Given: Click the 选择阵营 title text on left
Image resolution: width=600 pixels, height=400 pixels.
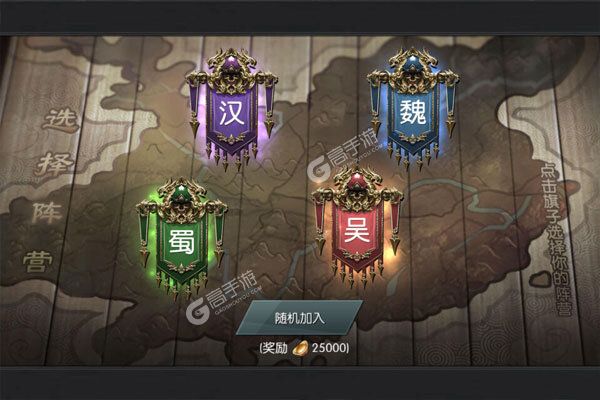Looking at the screenshot, I should [x=52, y=190].
